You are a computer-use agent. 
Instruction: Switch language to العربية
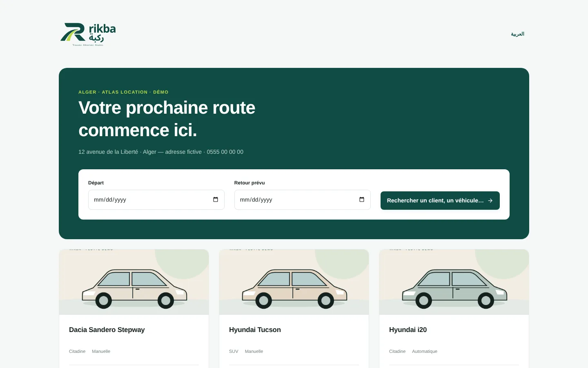(517, 34)
